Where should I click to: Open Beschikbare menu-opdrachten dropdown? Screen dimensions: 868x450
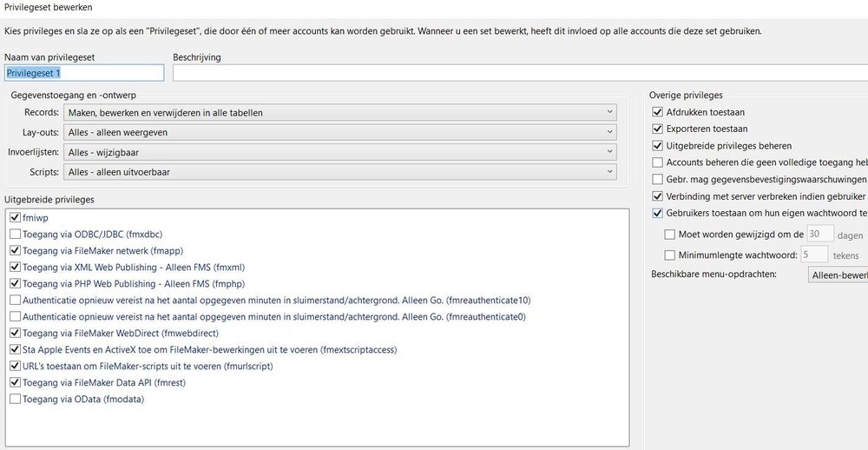click(837, 275)
